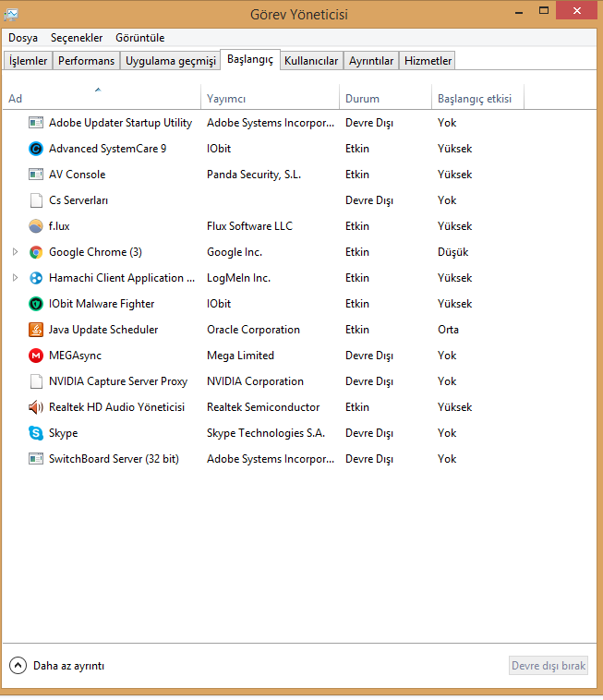603x700 pixels.
Task: Expand the Google Chrome (3) group
Action: tap(15, 252)
